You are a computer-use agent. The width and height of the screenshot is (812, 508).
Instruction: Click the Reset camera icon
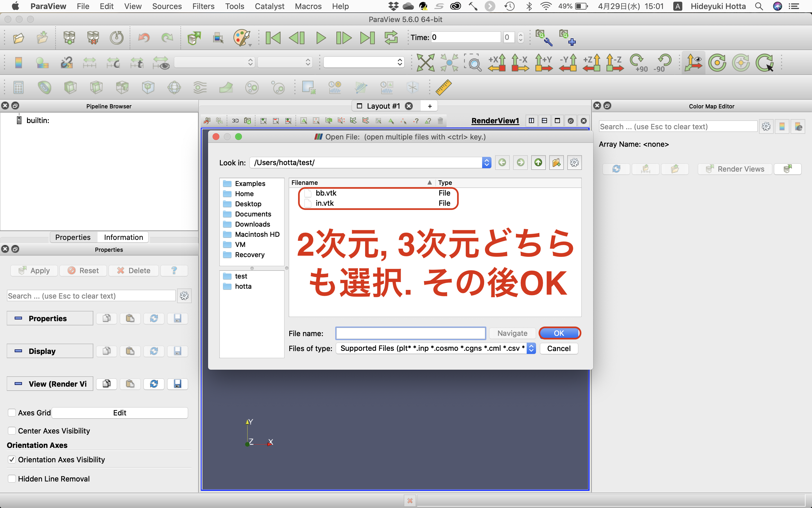tap(425, 62)
